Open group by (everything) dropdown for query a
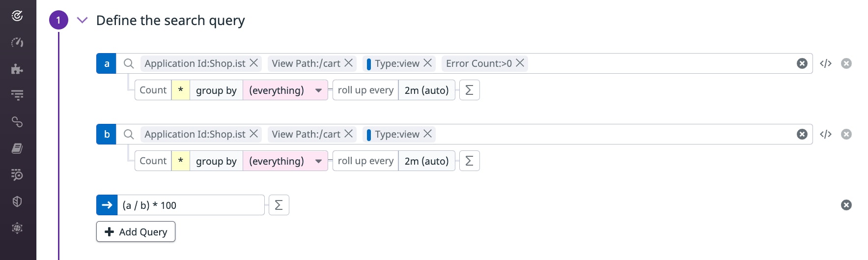Image resolution: width=868 pixels, height=260 pixels. click(x=285, y=90)
